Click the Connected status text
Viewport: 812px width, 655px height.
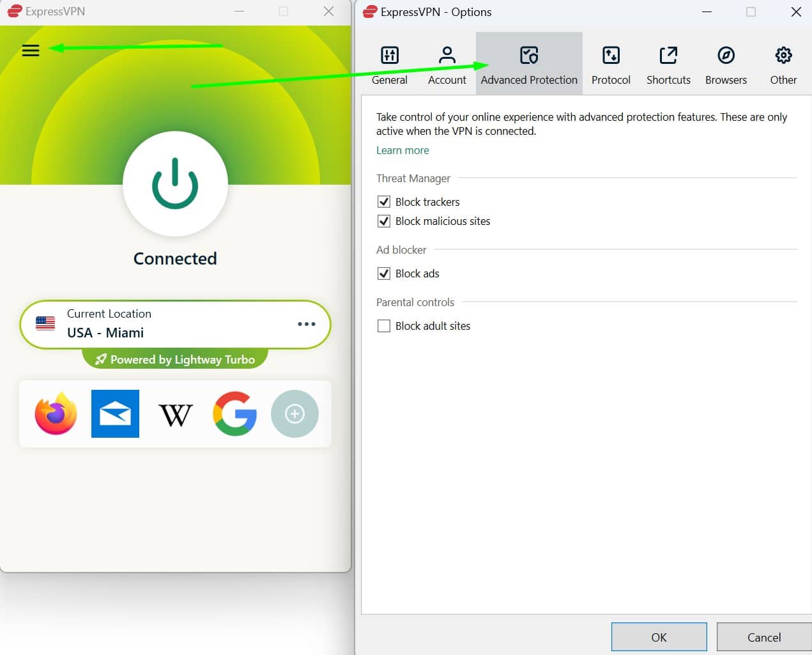[175, 258]
